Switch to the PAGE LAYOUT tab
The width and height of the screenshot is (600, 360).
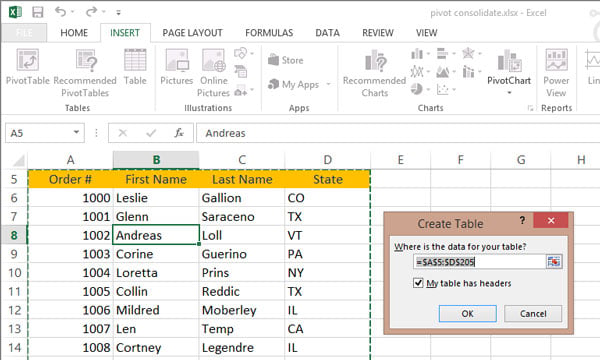click(x=192, y=33)
